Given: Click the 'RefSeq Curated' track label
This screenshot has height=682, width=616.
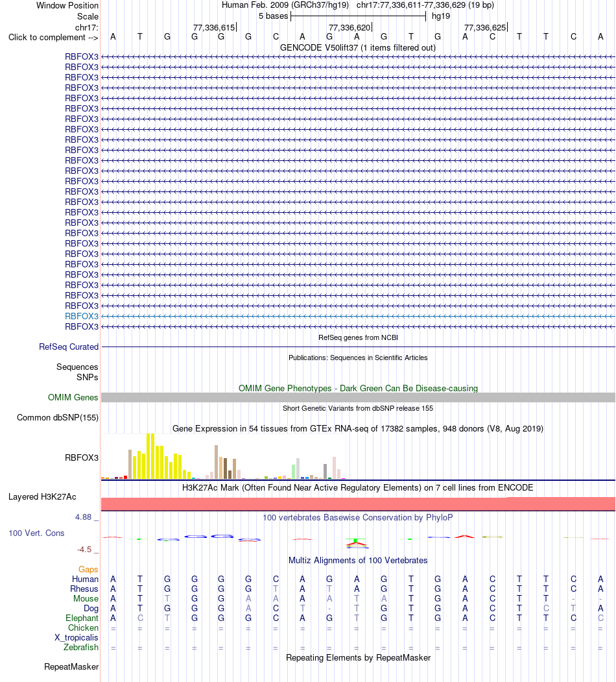Looking at the screenshot, I should (x=69, y=347).
